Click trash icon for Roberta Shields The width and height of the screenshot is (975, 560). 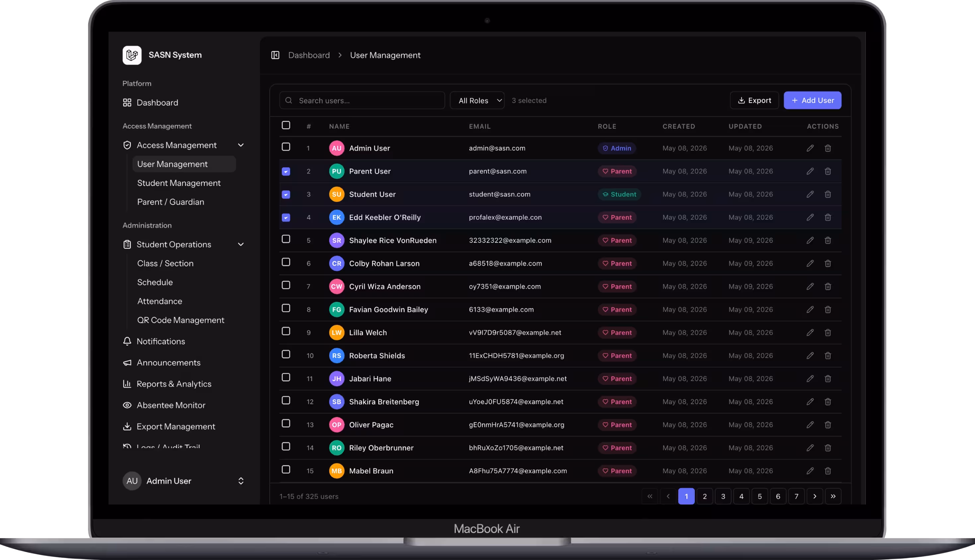pos(828,356)
